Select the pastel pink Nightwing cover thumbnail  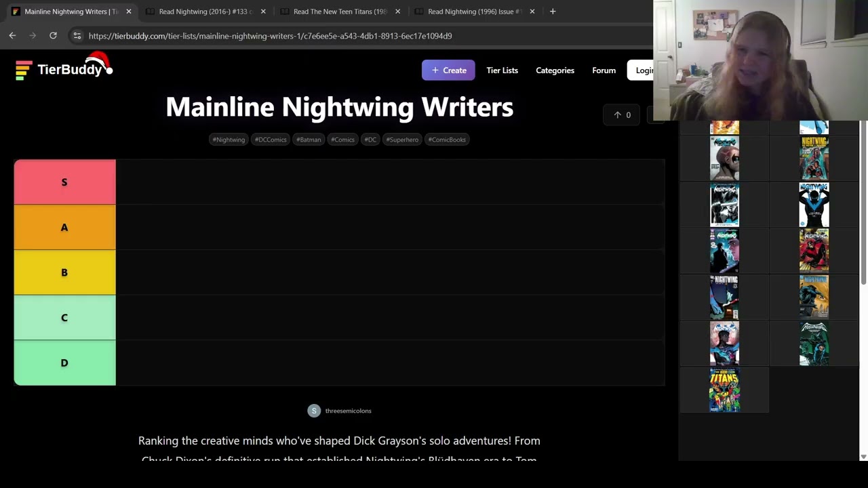[x=724, y=343]
